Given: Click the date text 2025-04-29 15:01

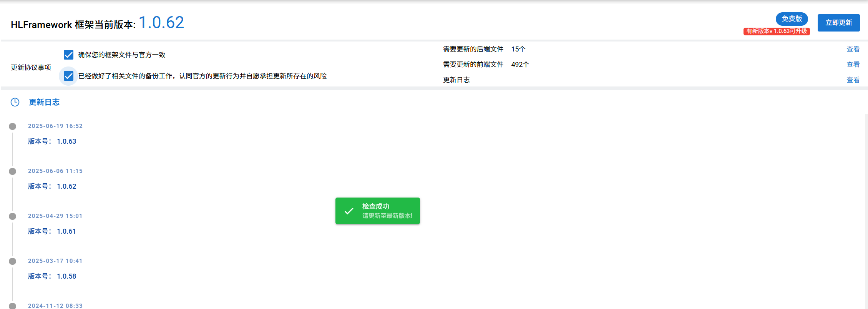Looking at the screenshot, I should coord(55,216).
